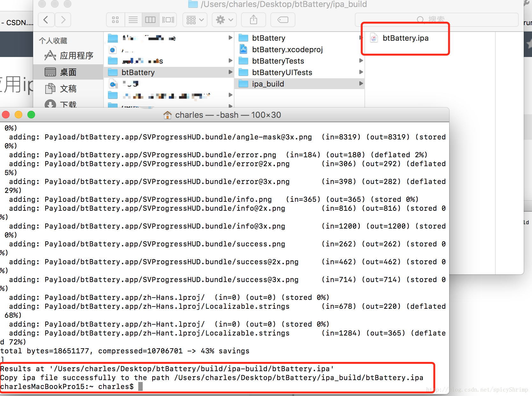
Task: Click the Applications icon beside 应用程序
Action: pos(50,56)
